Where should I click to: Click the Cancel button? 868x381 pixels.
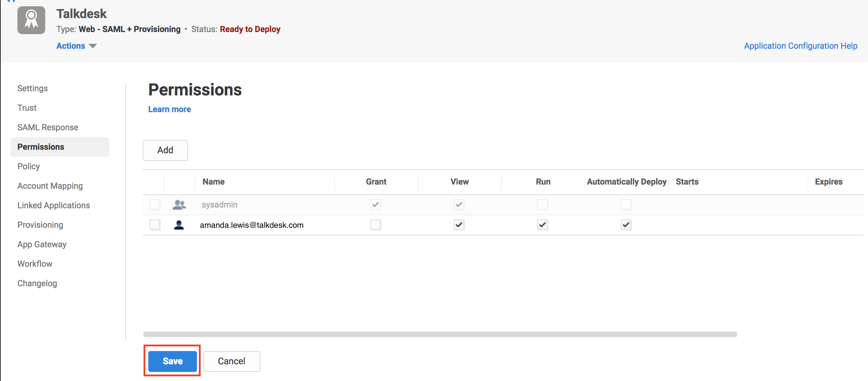point(232,361)
